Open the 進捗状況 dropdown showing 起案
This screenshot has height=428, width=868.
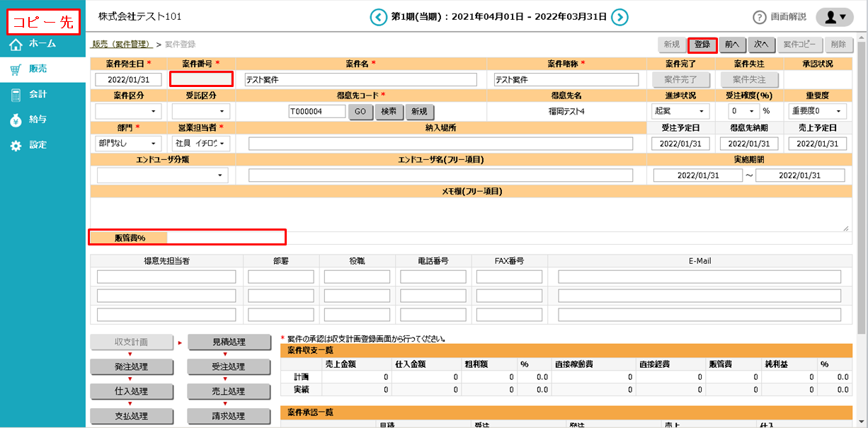[680, 111]
